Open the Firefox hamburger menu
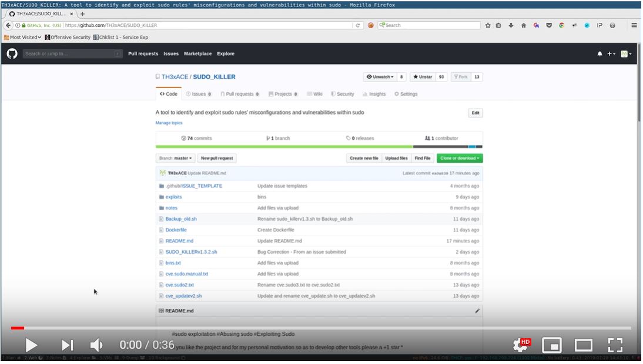The width and height of the screenshot is (643, 364). pyautogui.click(x=634, y=25)
